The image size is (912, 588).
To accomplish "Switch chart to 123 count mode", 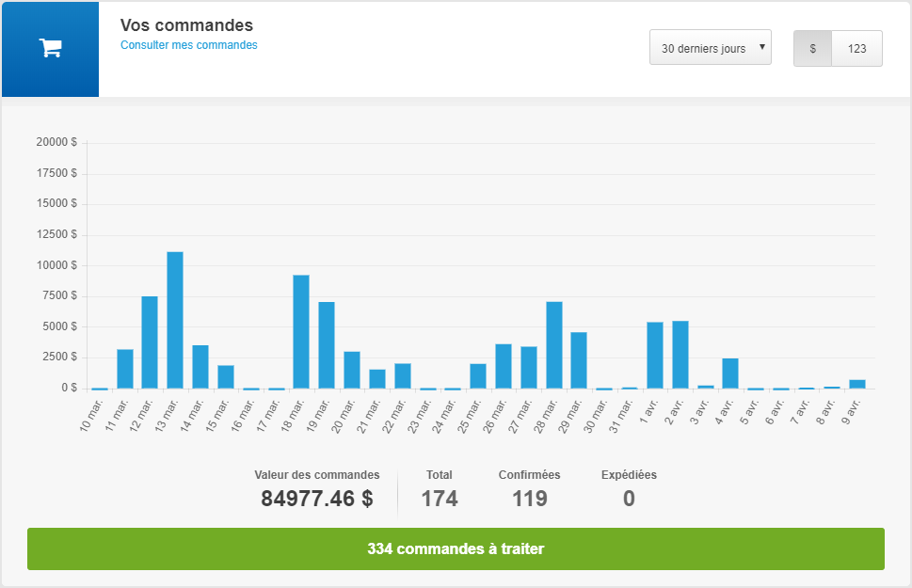I will (856, 48).
